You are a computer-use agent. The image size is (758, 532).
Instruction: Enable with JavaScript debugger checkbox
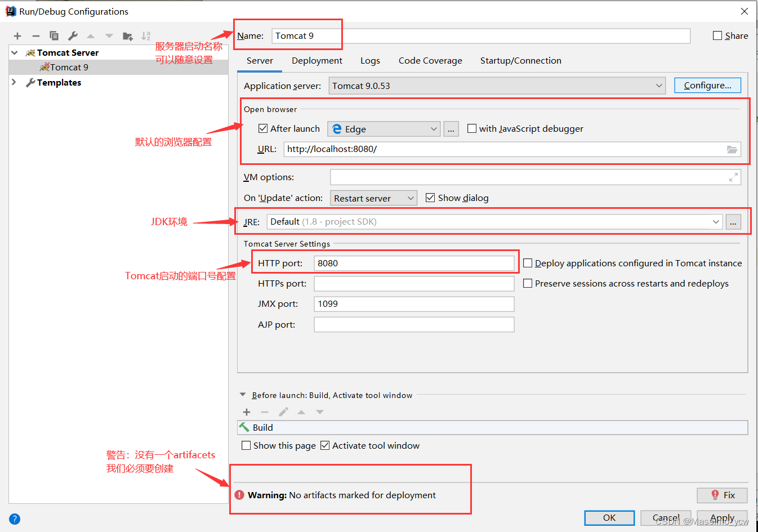click(x=472, y=128)
